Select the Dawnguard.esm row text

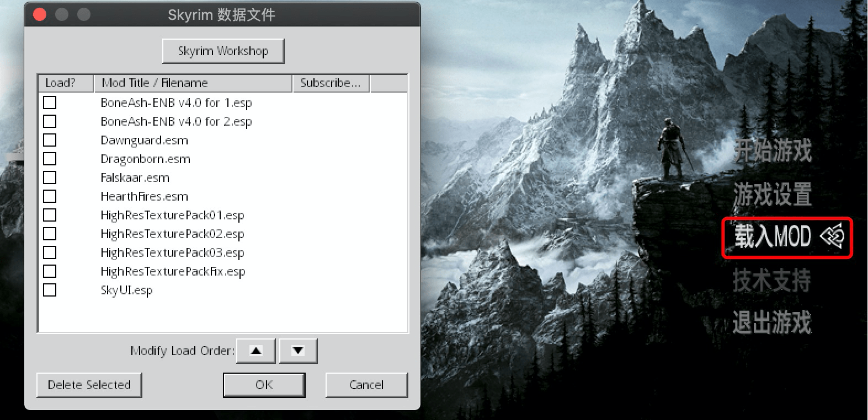[145, 141]
